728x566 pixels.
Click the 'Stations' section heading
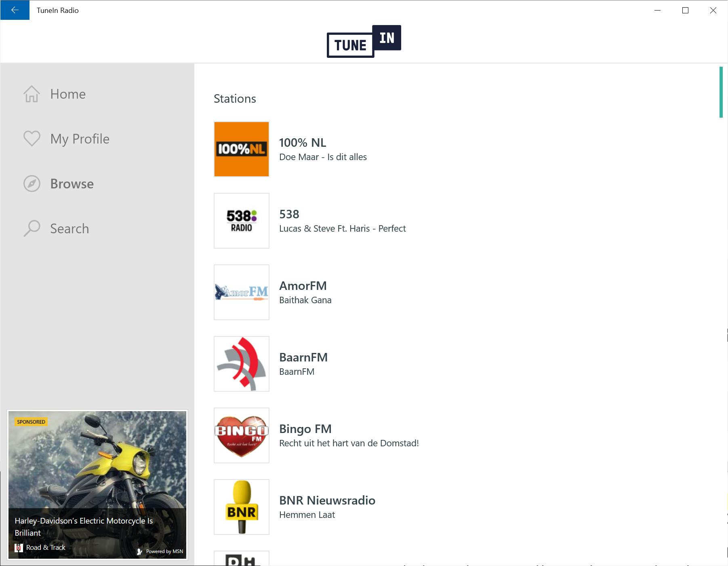(235, 99)
